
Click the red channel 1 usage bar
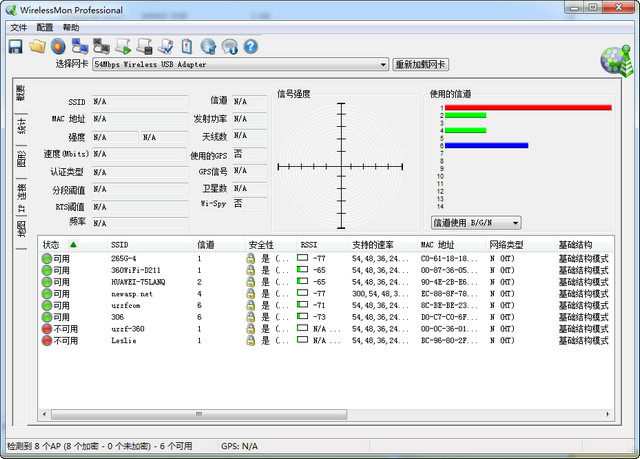pos(527,107)
